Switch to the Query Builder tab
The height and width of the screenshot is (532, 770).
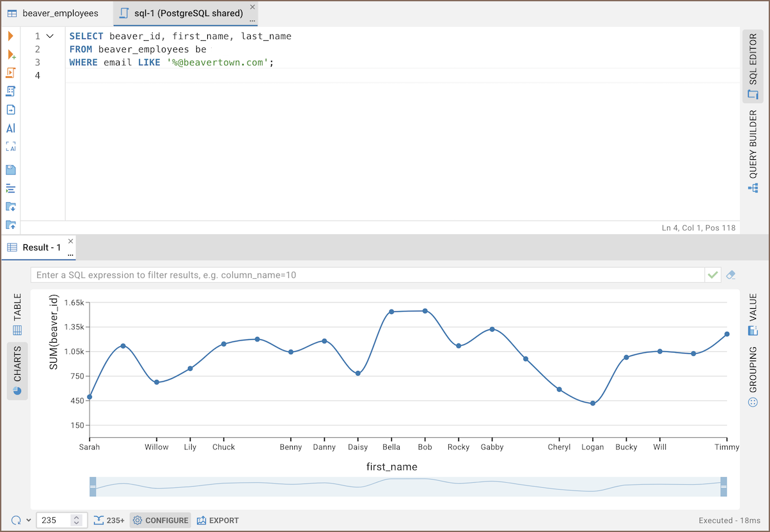[753, 152]
